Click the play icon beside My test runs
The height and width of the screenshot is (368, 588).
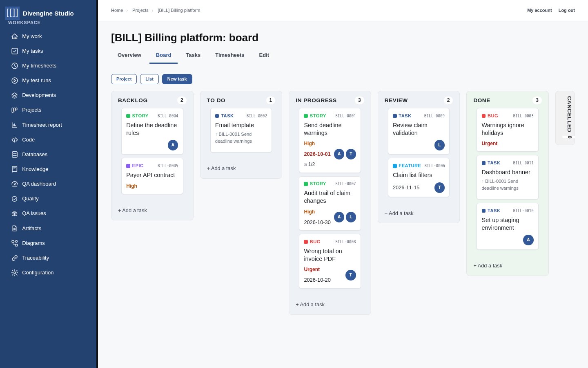pyautogui.click(x=15, y=81)
